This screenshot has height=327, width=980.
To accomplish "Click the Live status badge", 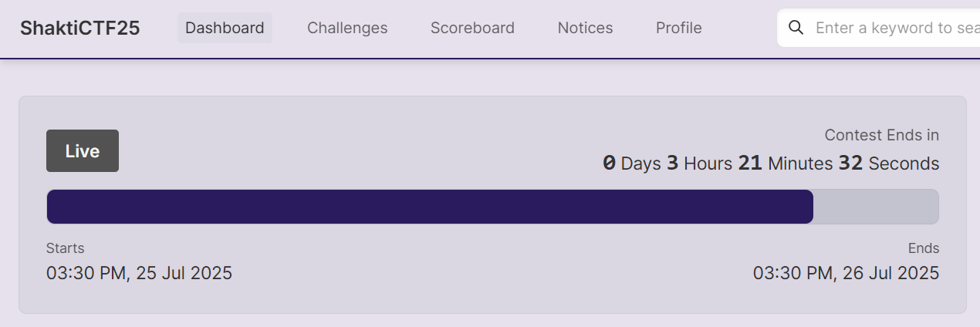I will coord(83,151).
